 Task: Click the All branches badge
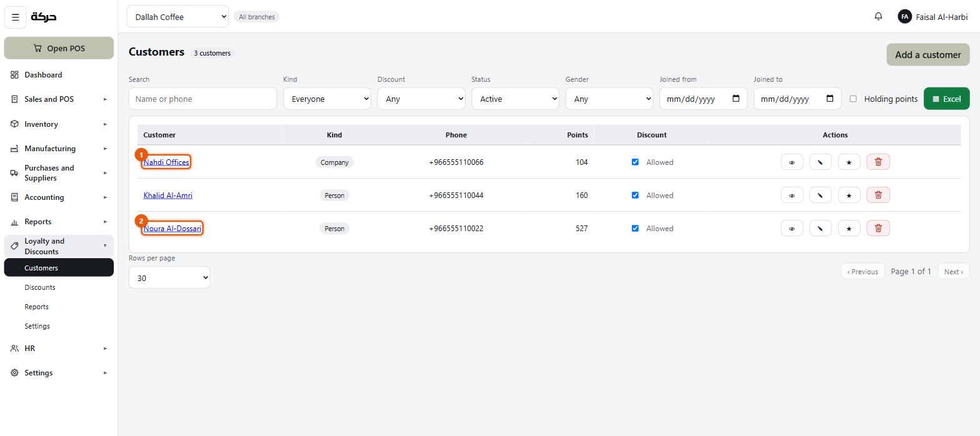click(x=257, y=17)
